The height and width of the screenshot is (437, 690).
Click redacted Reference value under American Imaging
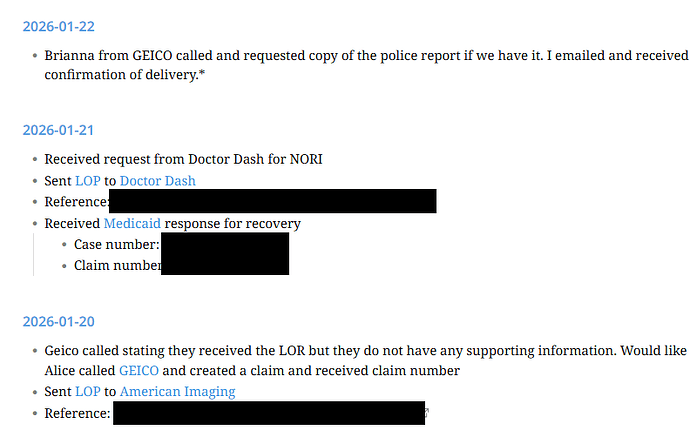tap(268, 413)
